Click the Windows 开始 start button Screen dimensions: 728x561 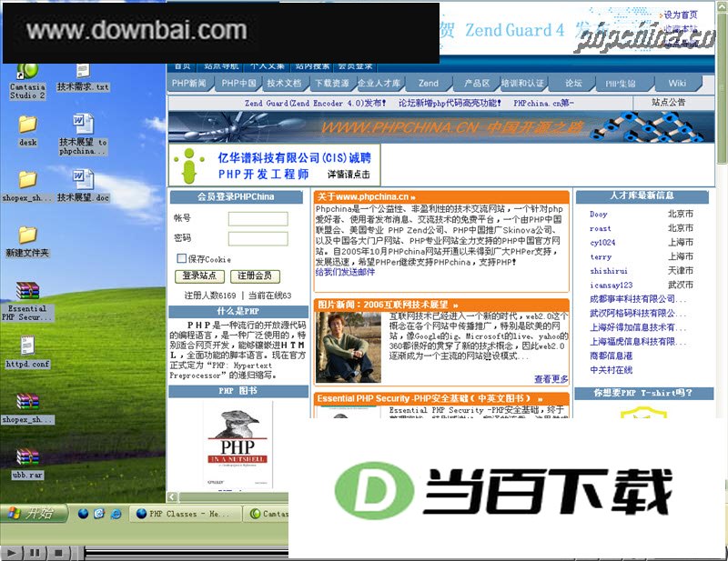coord(34,513)
